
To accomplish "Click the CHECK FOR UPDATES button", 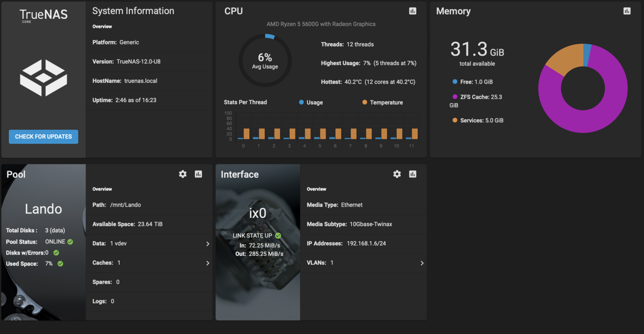I will tap(43, 137).
